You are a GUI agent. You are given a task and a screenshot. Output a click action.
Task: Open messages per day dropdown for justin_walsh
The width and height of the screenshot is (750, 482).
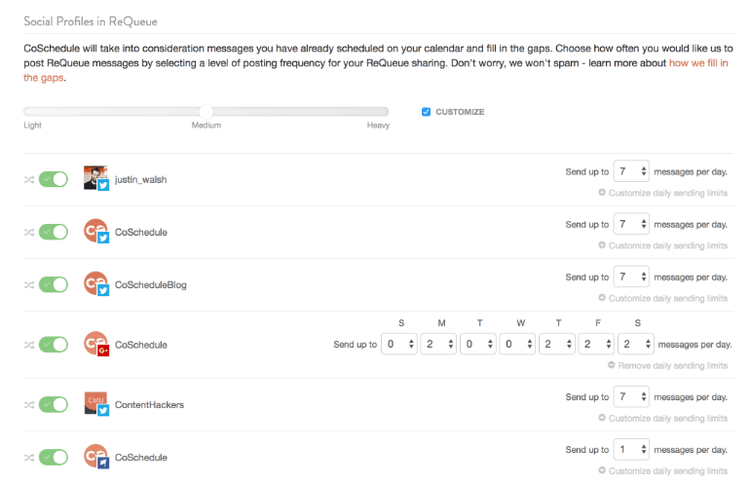coord(631,172)
